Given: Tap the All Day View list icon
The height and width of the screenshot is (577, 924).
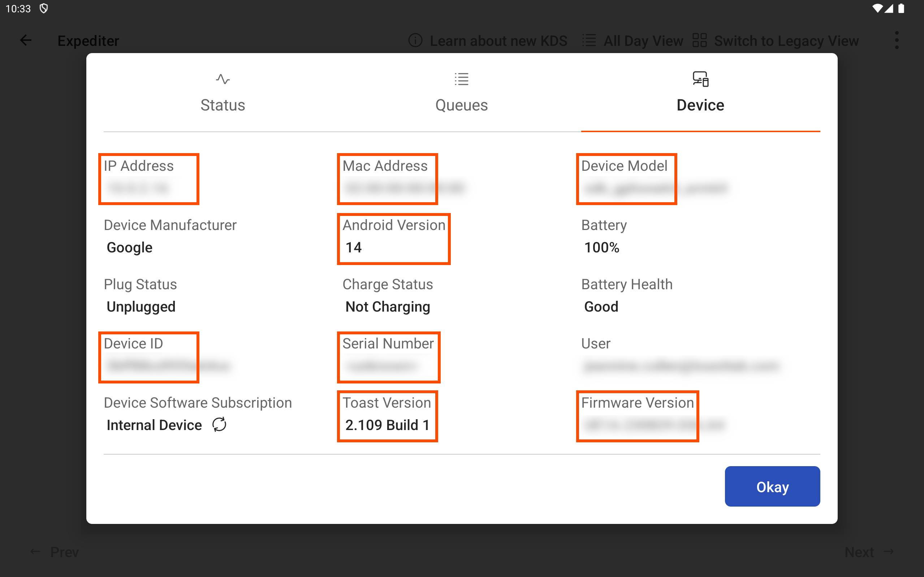Looking at the screenshot, I should [x=589, y=40].
